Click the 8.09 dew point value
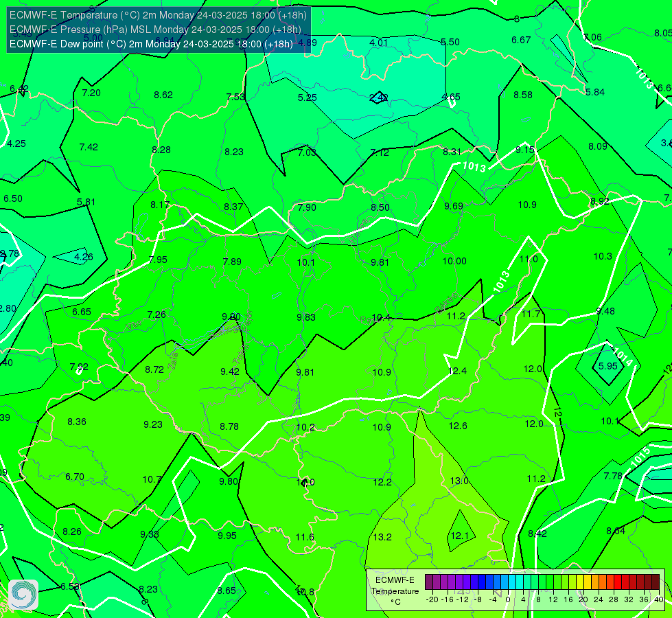Image resolution: width=672 pixels, height=618 pixels. 597,146
